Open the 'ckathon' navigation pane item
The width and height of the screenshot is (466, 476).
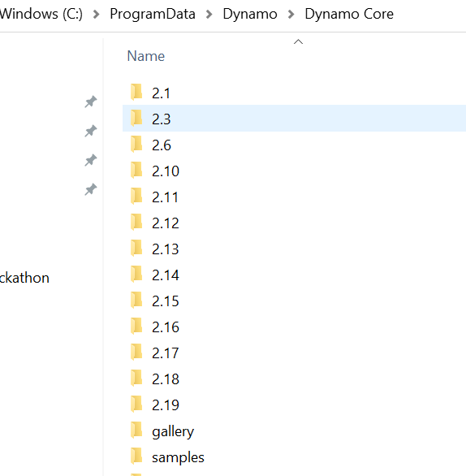24,278
